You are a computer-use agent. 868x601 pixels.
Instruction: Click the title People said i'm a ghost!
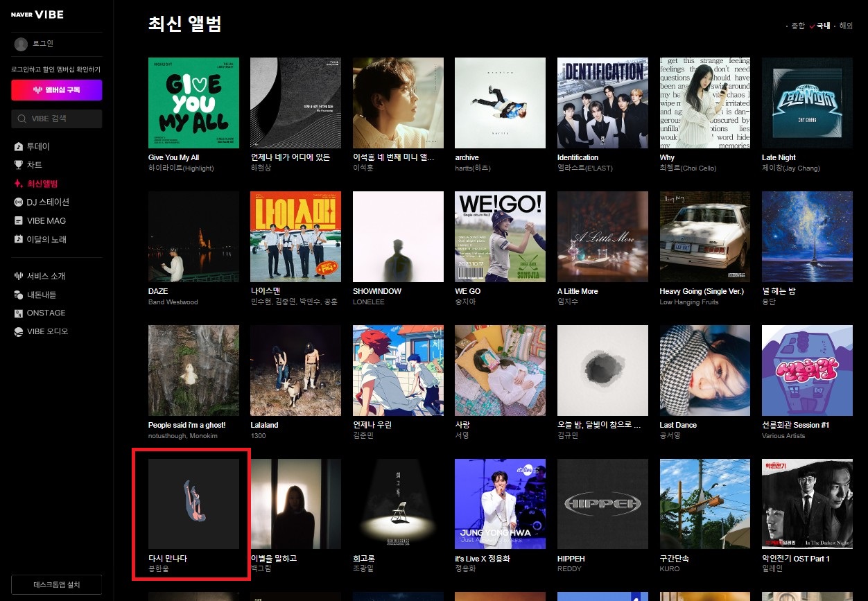click(187, 425)
